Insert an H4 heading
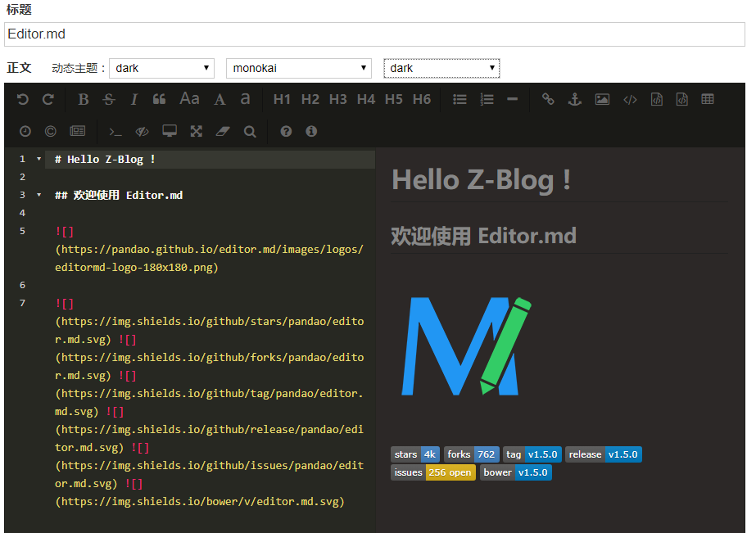This screenshot has height=533, width=756. pyautogui.click(x=366, y=99)
